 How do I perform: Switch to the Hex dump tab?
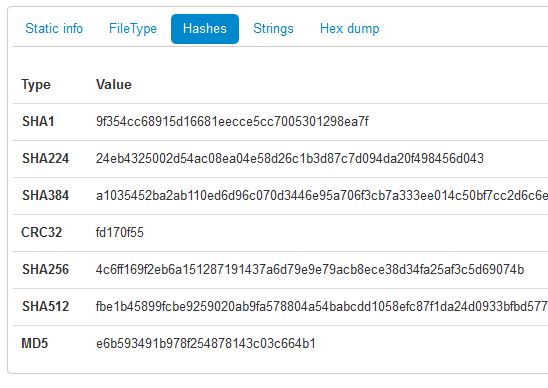point(349,29)
